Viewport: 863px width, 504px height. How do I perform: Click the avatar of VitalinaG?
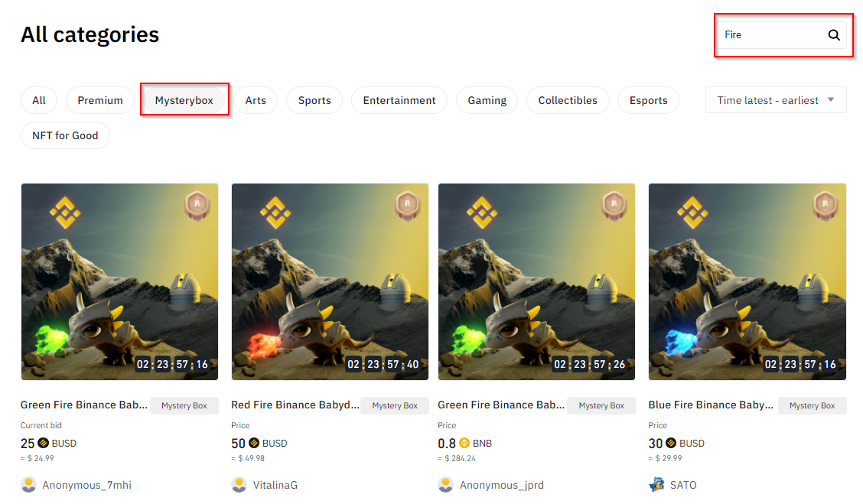pos(239,485)
